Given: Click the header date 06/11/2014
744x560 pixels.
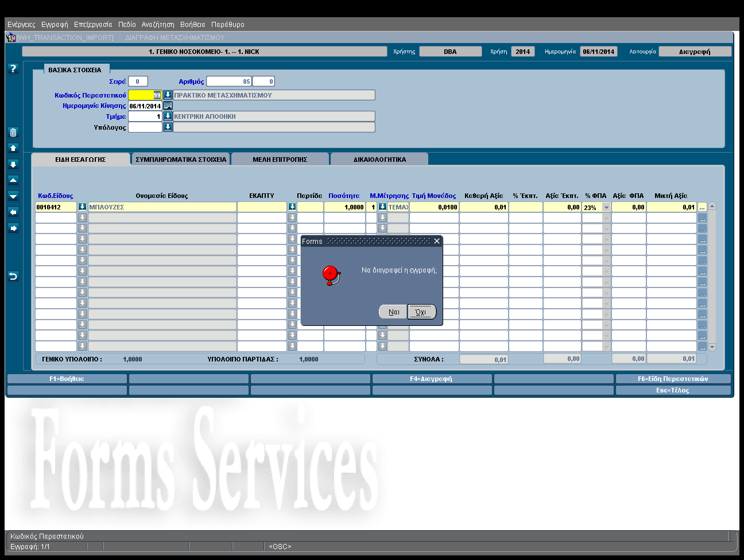Looking at the screenshot, I should coord(599,52).
